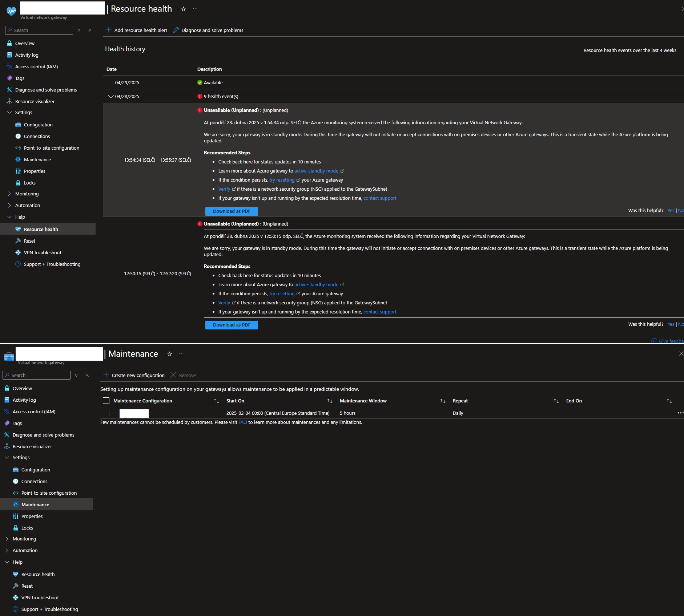Viewport: 684px width, 616px height.
Task: Expand Monitoring in the bottom Maintenance sidebar
Action: pos(7,539)
